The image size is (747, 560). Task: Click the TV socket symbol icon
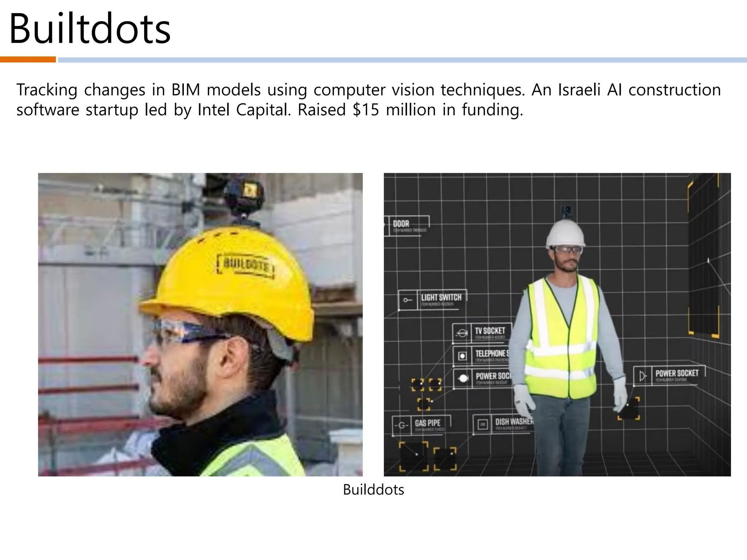(462, 333)
